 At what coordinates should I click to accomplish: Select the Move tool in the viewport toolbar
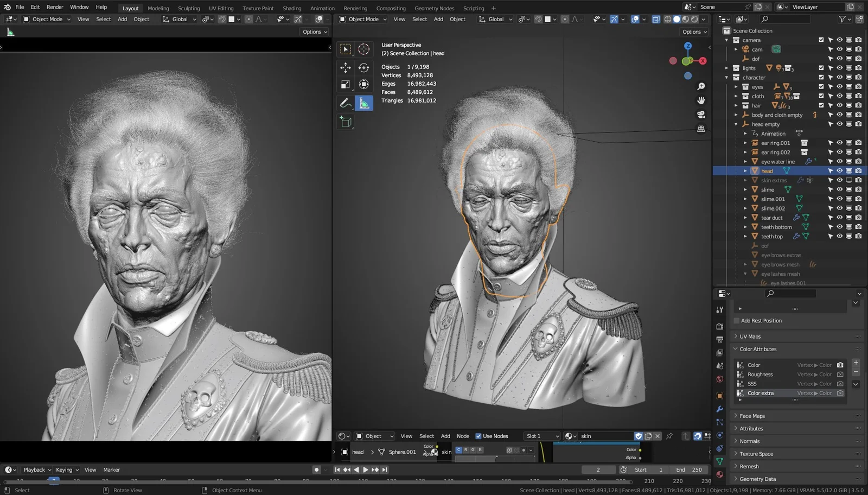(346, 67)
